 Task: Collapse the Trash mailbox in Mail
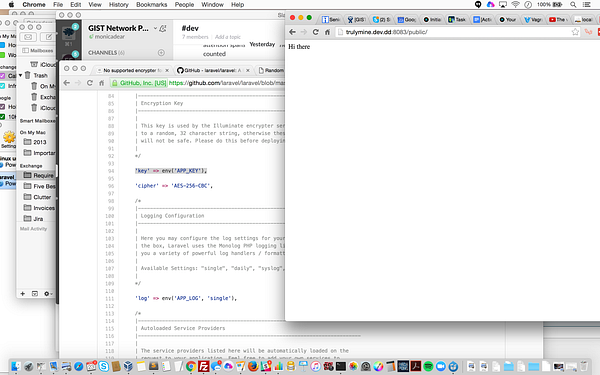click(21, 75)
